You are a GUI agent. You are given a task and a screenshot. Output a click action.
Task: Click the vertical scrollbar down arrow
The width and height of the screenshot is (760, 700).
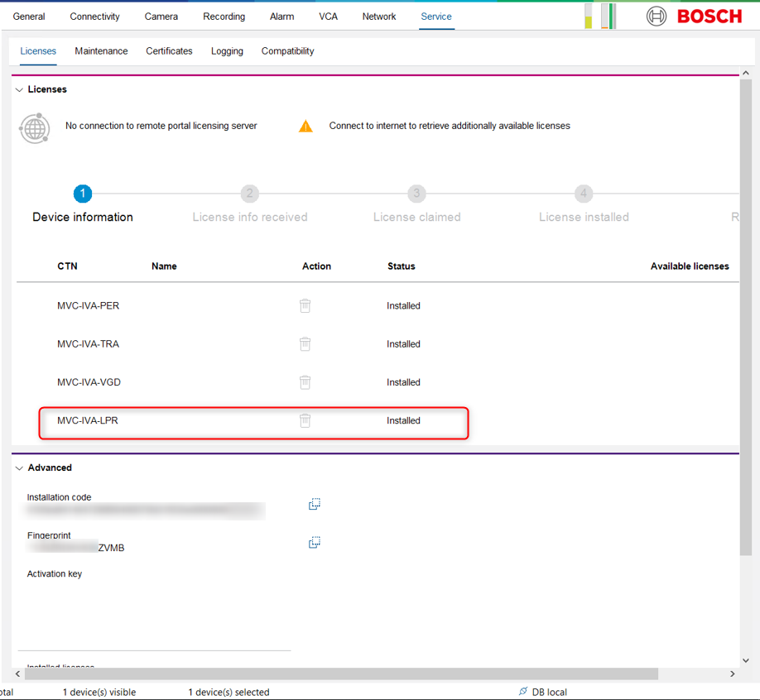point(747,660)
